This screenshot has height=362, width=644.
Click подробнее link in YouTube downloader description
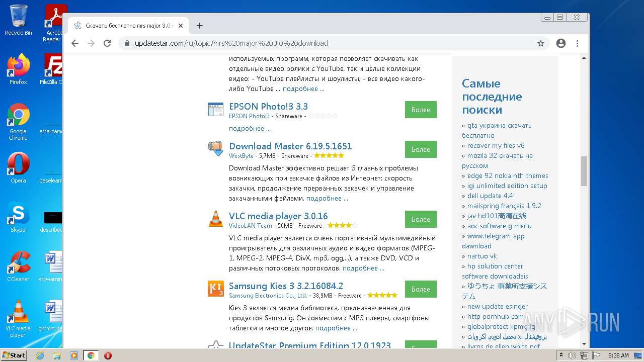[303, 88]
